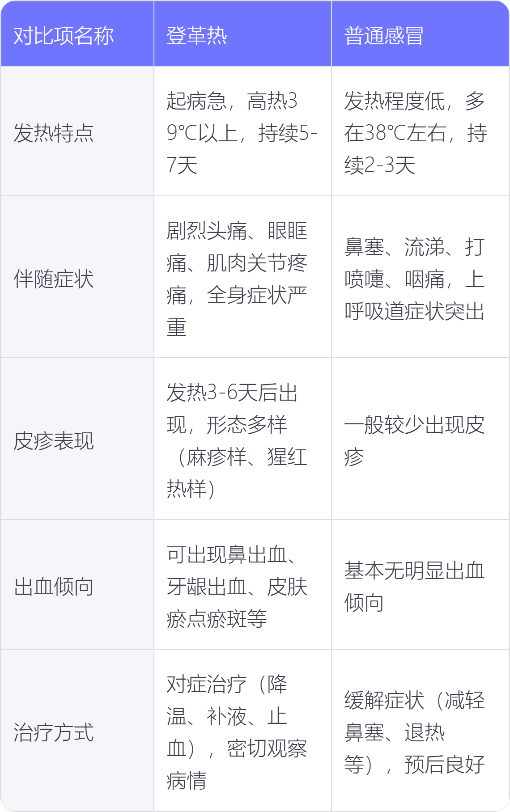
Task: Click the cell with 一般较少出现皮疹
Action: coord(420,439)
